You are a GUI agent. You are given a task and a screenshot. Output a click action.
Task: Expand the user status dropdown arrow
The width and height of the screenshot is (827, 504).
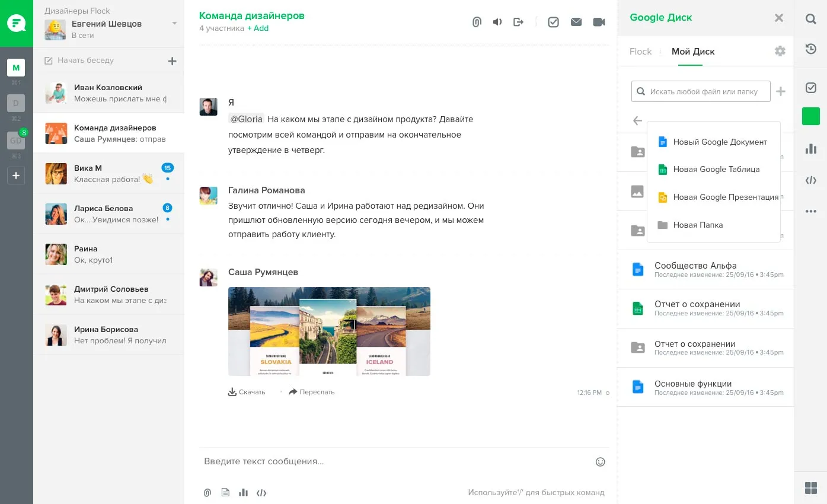coord(174,24)
